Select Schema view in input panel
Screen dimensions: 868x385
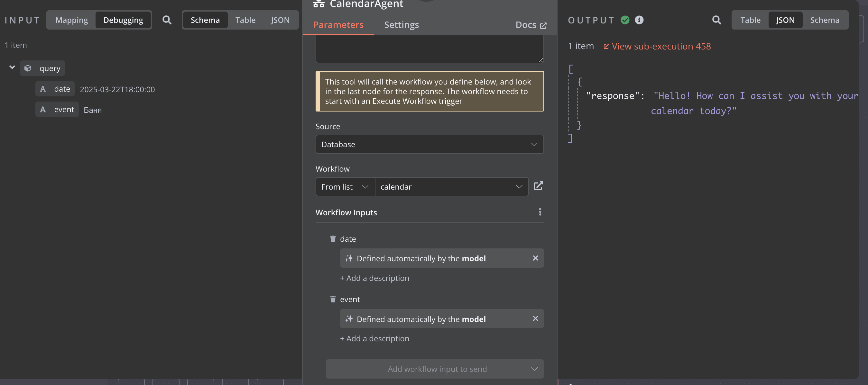(205, 20)
